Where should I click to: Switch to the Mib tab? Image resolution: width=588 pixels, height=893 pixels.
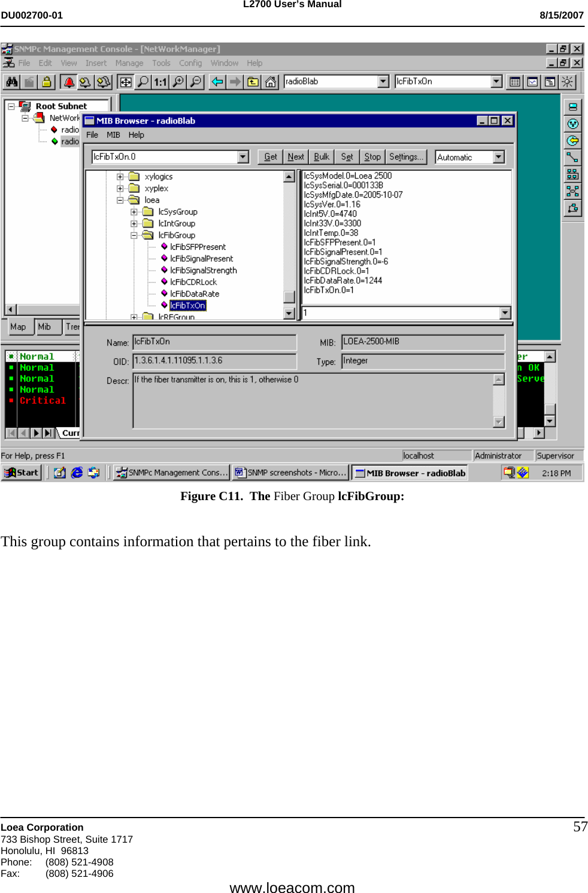pos(44,326)
